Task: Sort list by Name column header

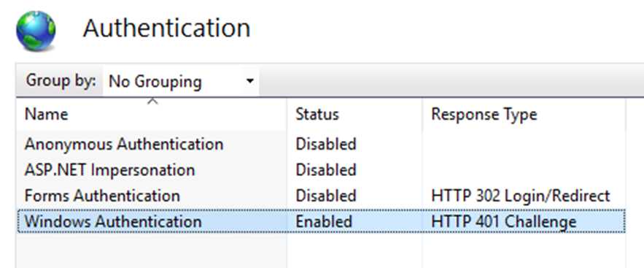Action: click(x=152, y=114)
